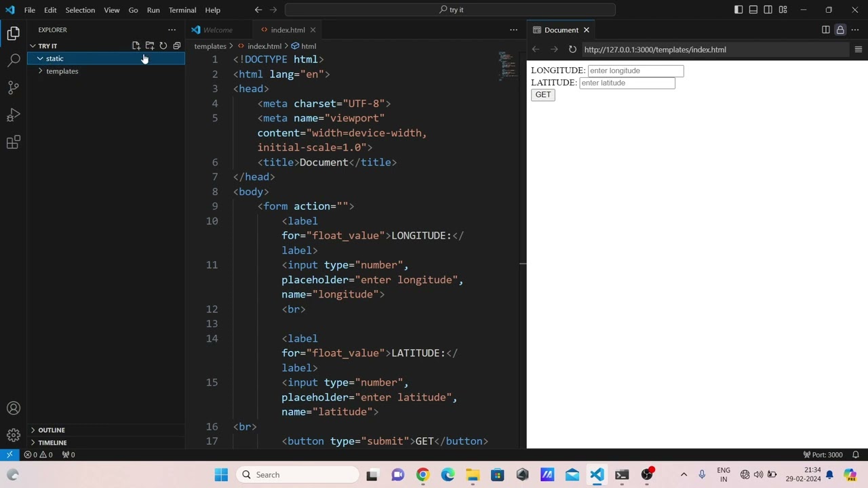Image resolution: width=868 pixels, height=488 pixels.
Task: Open Windows Start menu on taskbar
Action: pos(221,474)
